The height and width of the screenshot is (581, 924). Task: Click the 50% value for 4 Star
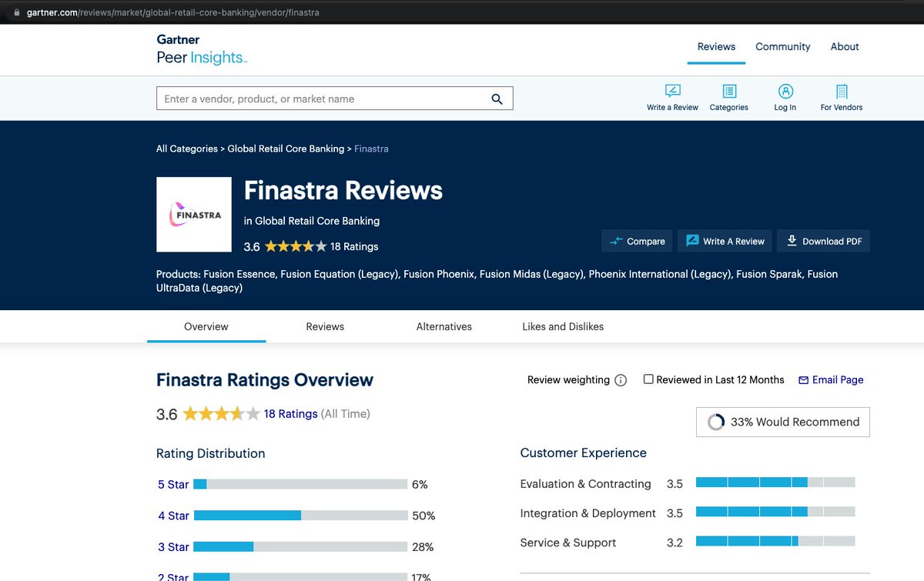(x=423, y=516)
